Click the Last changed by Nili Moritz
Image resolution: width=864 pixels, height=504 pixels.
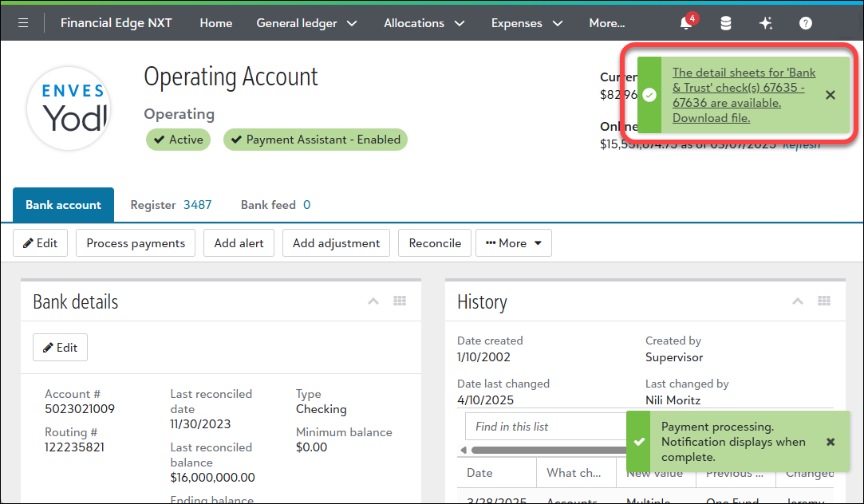click(x=673, y=400)
